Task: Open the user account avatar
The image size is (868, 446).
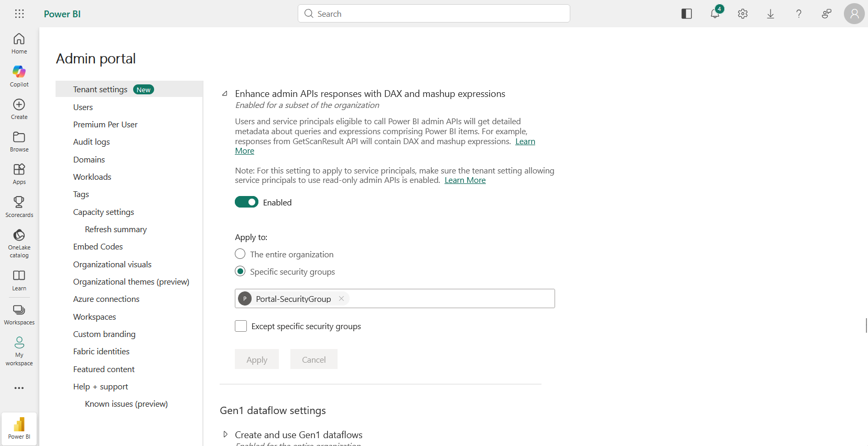Action: (854, 14)
